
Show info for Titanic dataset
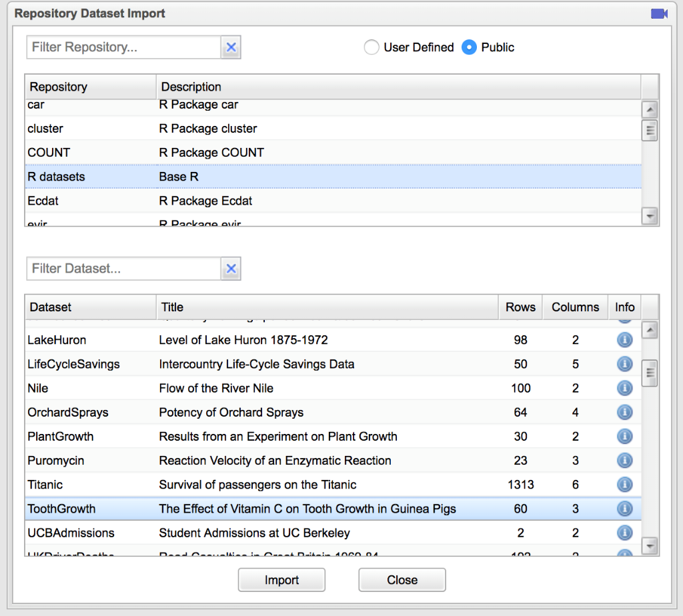click(624, 485)
